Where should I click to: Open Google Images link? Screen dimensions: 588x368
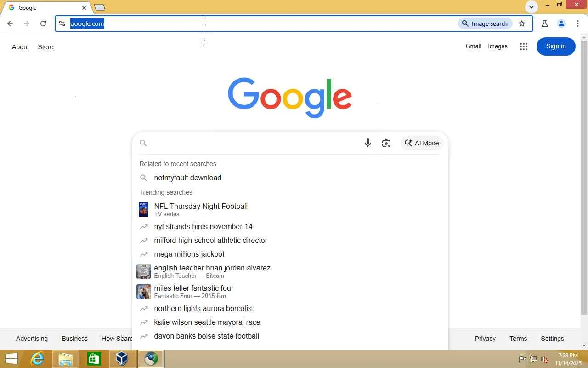click(498, 46)
